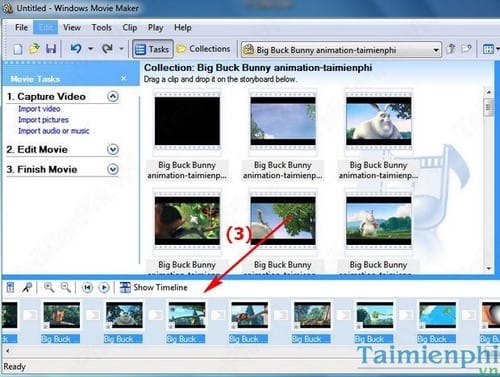Viewport: 500px width, 377px height.
Task: Redo the action via the toolbar arrow
Action: 107,49
